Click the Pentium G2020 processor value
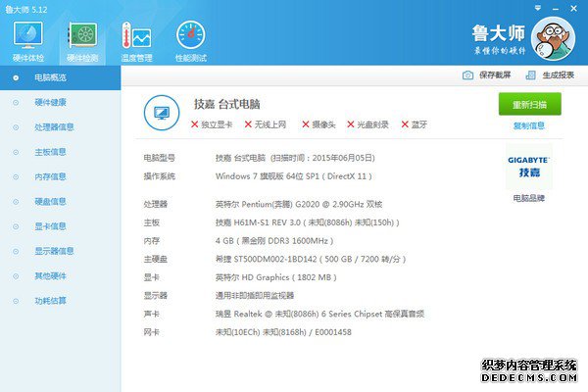Viewport: 588px width, 392px height. point(299,204)
